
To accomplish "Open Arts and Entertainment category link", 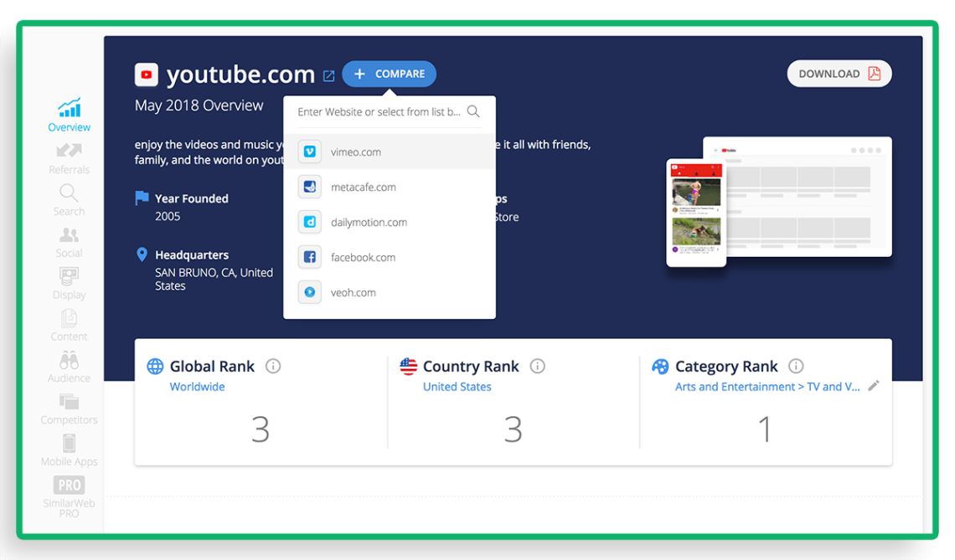I will click(x=767, y=387).
